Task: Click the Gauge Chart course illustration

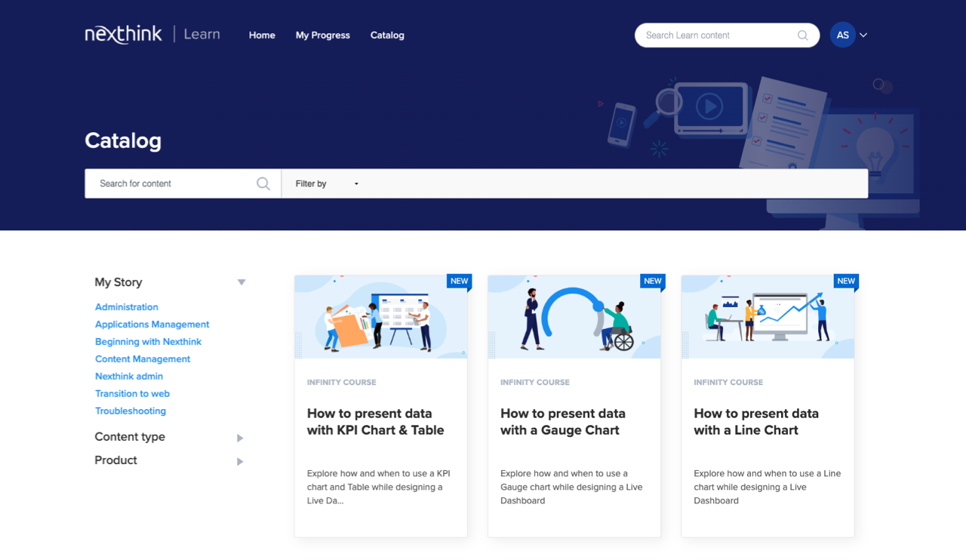Action: (x=574, y=316)
